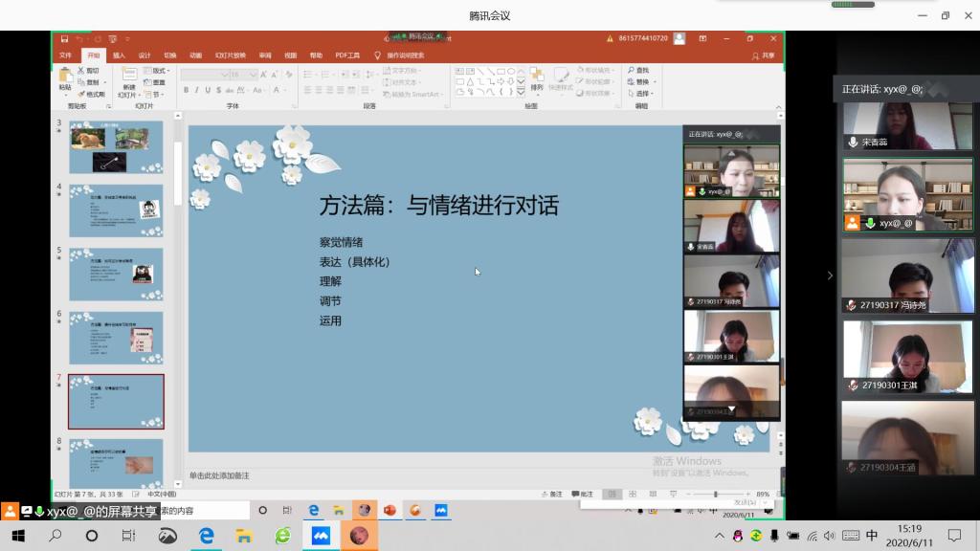Open the Insert (插入) tab
980x551 pixels.
(x=119, y=55)
